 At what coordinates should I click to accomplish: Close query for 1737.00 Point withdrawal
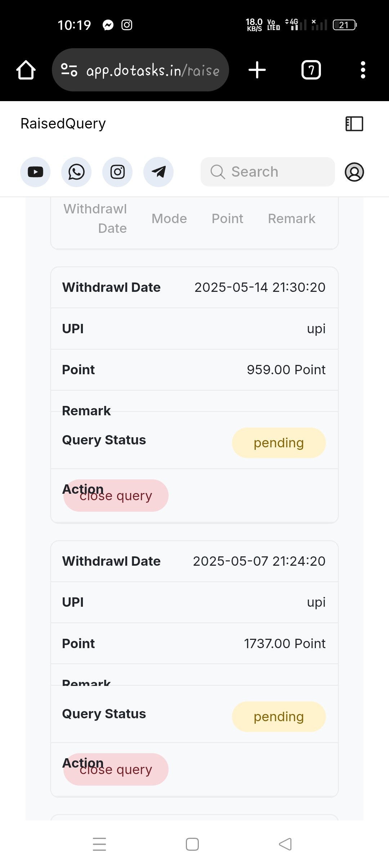tap(116, 769)
